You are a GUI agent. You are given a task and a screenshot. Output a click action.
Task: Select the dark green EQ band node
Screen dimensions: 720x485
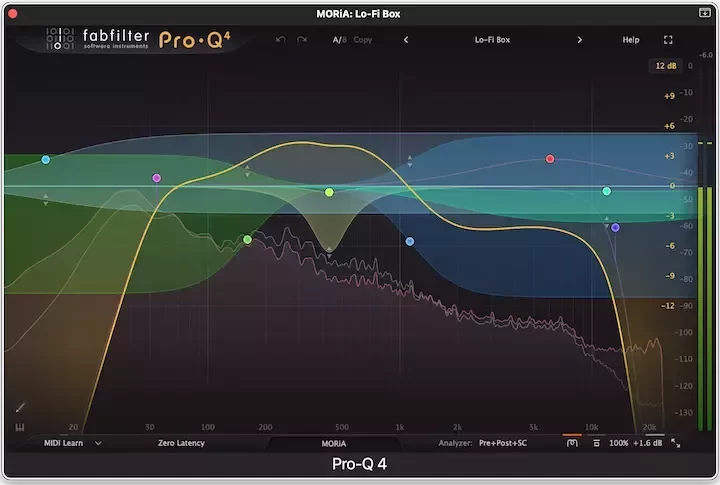tap(247, 239)
